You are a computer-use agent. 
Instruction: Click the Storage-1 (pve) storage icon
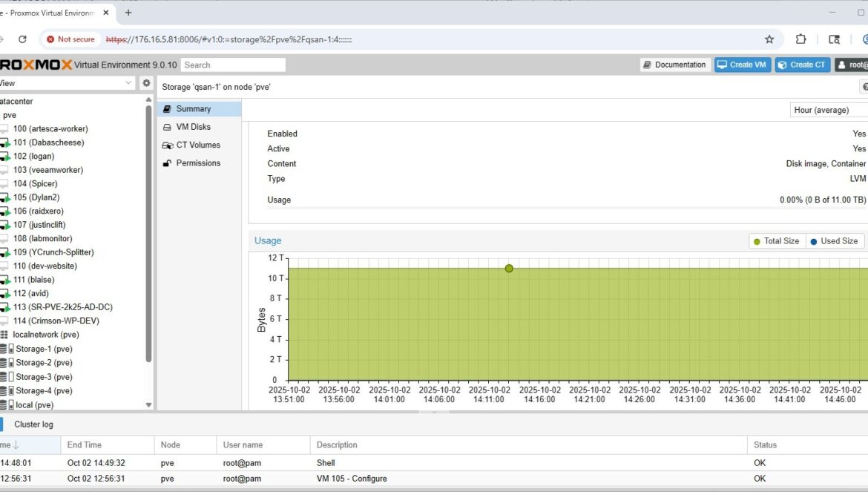click(x=5, y=349)
